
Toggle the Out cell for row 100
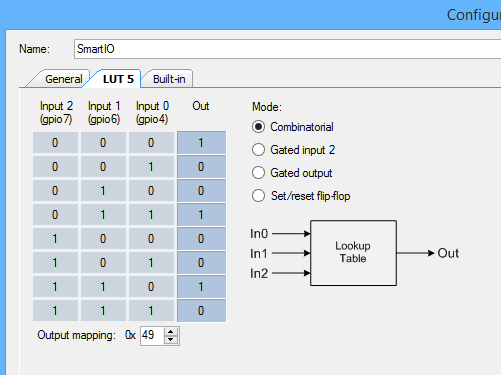[201, 239]
